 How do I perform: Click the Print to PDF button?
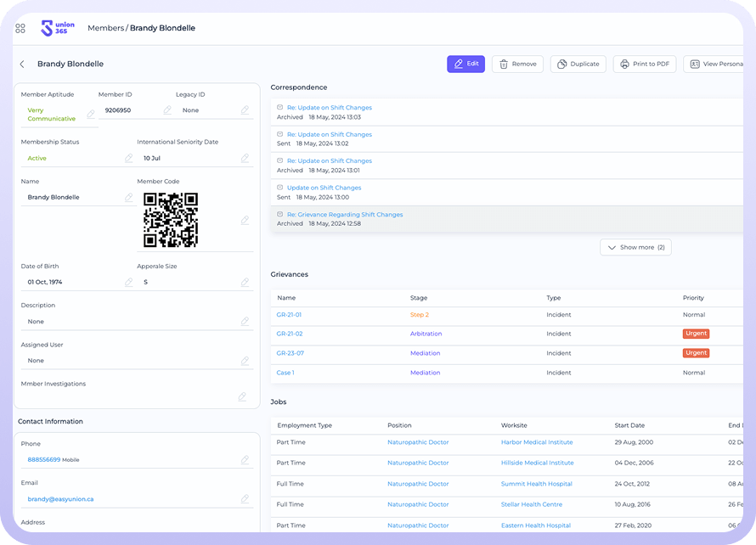[644, 64]
